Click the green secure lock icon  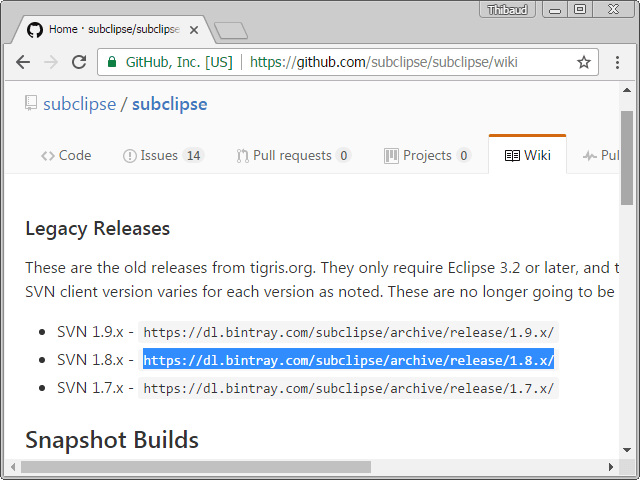(x=112, y=62)
